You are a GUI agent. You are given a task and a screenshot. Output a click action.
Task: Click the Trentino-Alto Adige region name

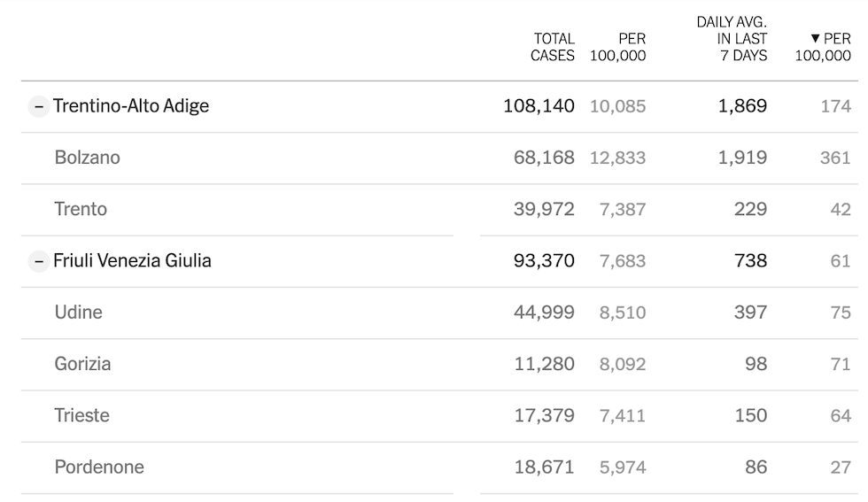[x=131, y=106]
